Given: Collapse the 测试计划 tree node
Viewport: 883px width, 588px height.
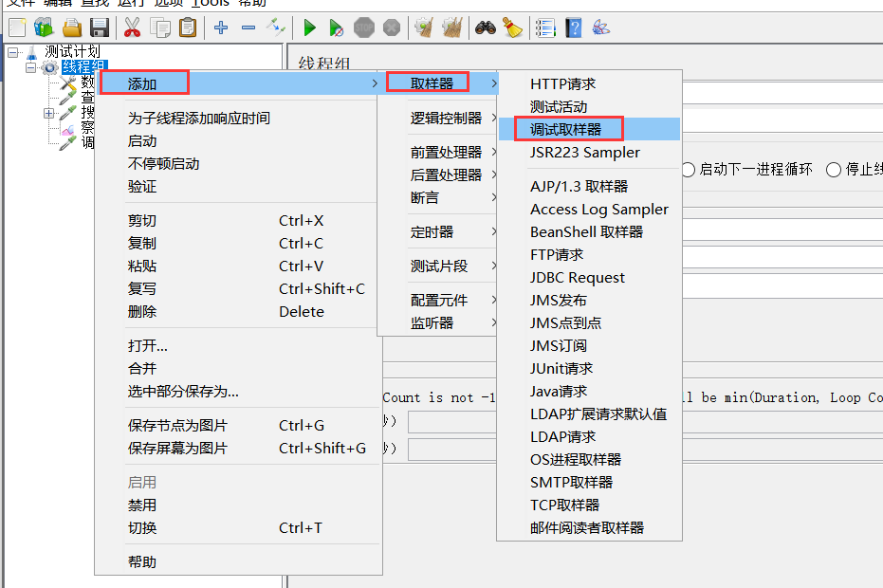Looking at the screenshot, I should tap(13, 53).
